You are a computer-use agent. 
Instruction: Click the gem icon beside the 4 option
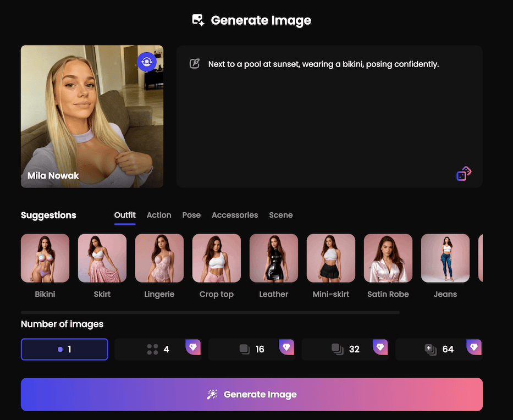[193, 347]
